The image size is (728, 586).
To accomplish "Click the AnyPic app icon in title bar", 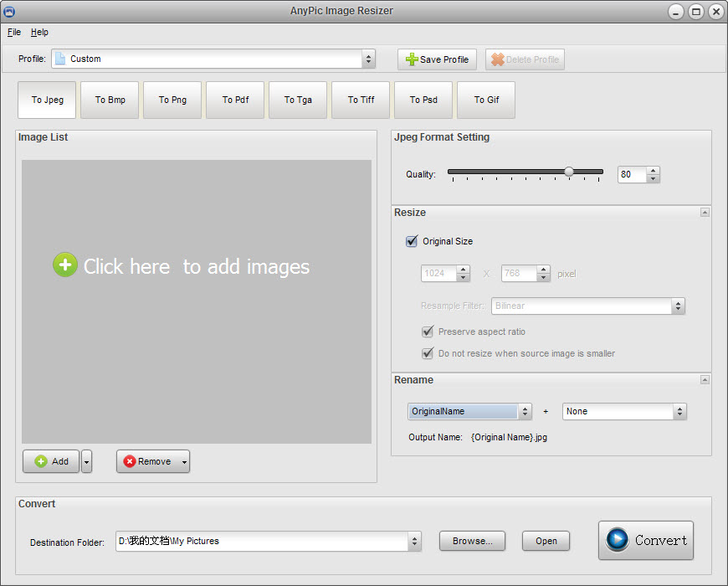I will [9, 11].
